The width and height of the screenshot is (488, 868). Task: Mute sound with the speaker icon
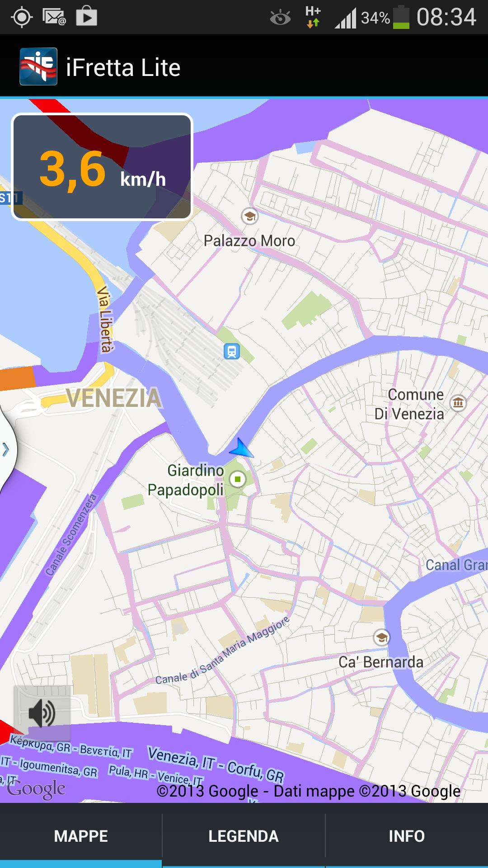click(42, 713)
